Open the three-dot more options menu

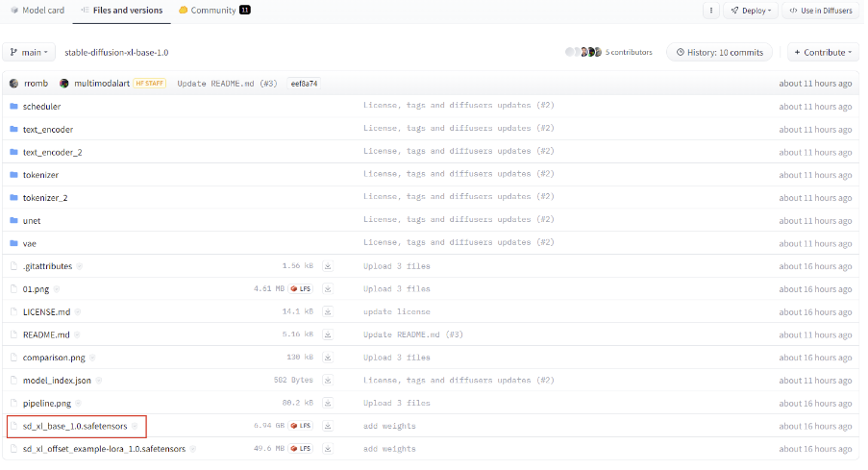[711, 11]
